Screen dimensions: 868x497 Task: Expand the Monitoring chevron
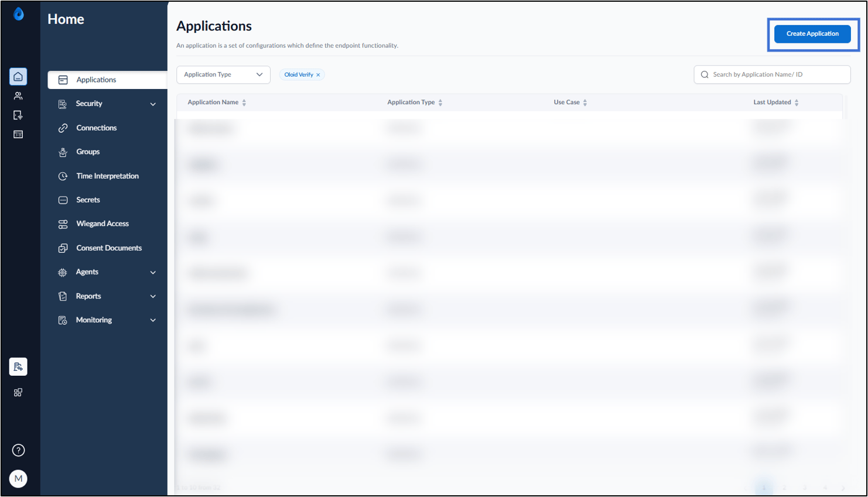(x=153, y=320)
